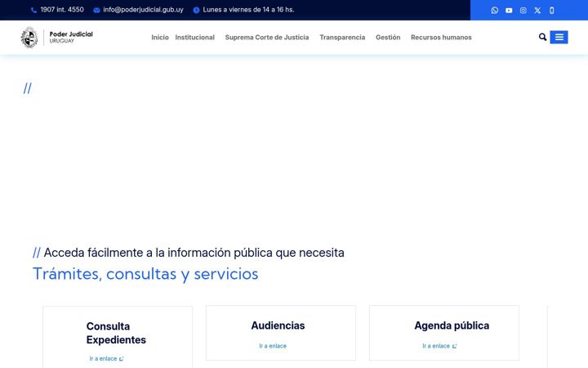This screenshot has height=368, width=588.
Task: Open the Institucional menu
Action: coord(194,37)
